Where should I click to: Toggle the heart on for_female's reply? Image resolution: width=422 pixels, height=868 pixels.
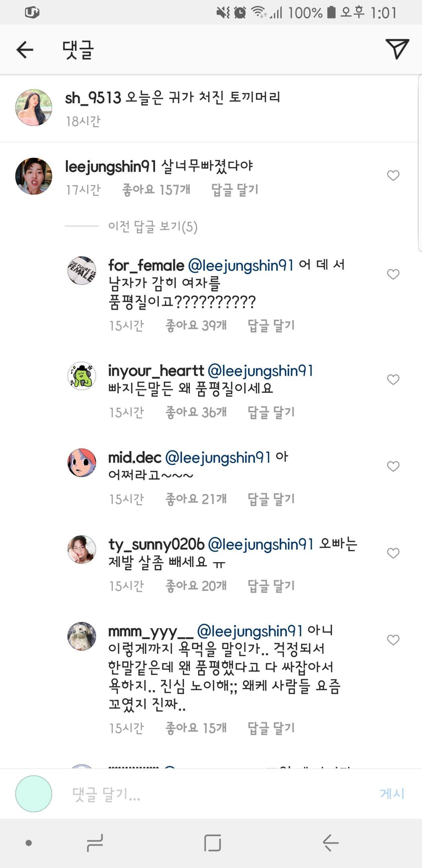coord(393,274)
